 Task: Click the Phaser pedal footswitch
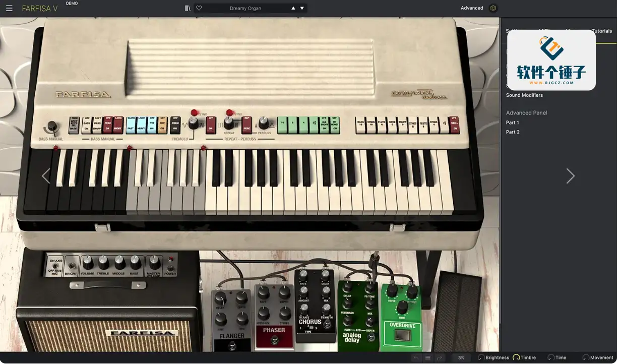[274, 341]
